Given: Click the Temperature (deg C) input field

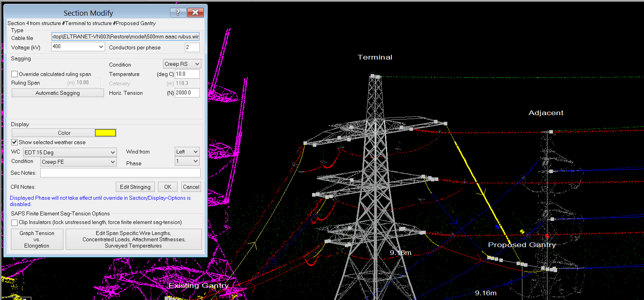Looking at the screenshot, I should click(187, 74).
